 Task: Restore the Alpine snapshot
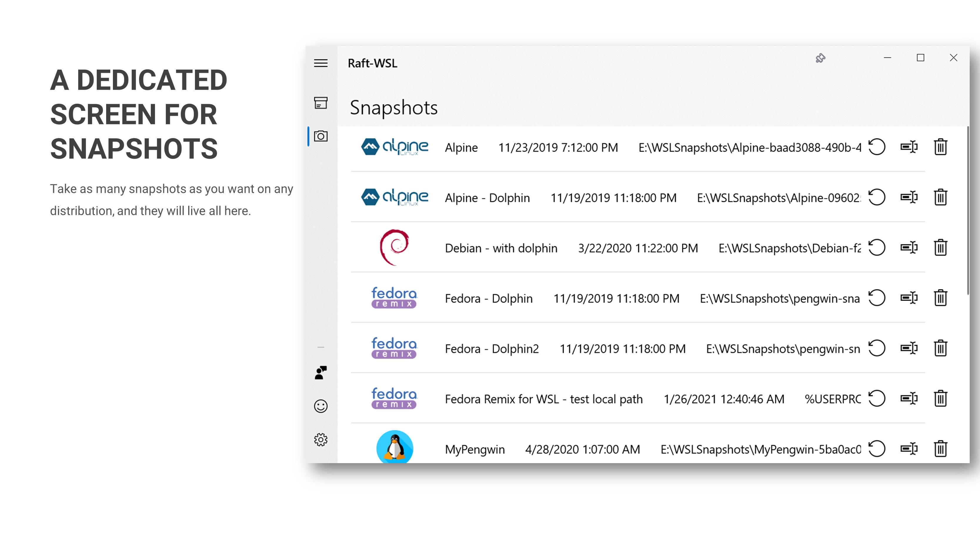coord(877,147)
